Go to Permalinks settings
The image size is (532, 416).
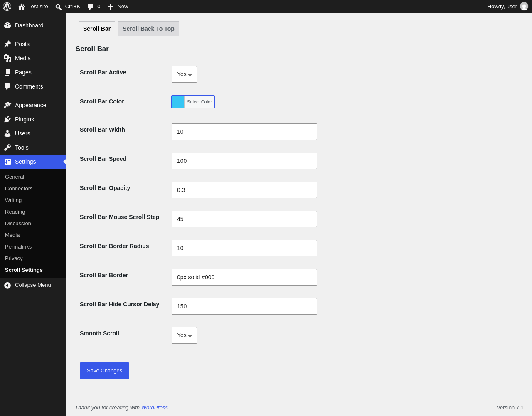coord(18,247)
